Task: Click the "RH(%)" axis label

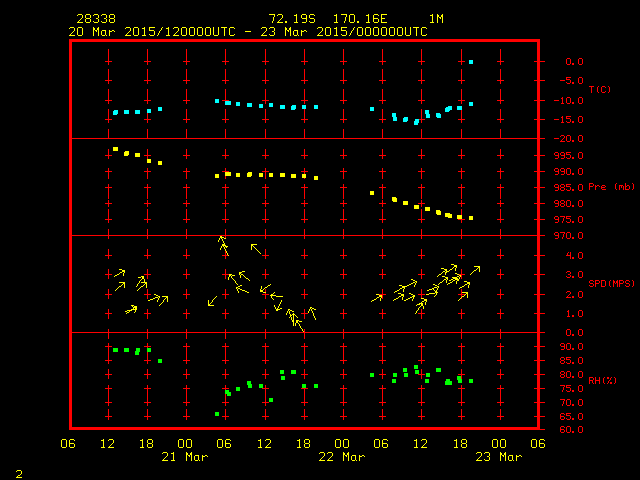Action: pos(602,380)
